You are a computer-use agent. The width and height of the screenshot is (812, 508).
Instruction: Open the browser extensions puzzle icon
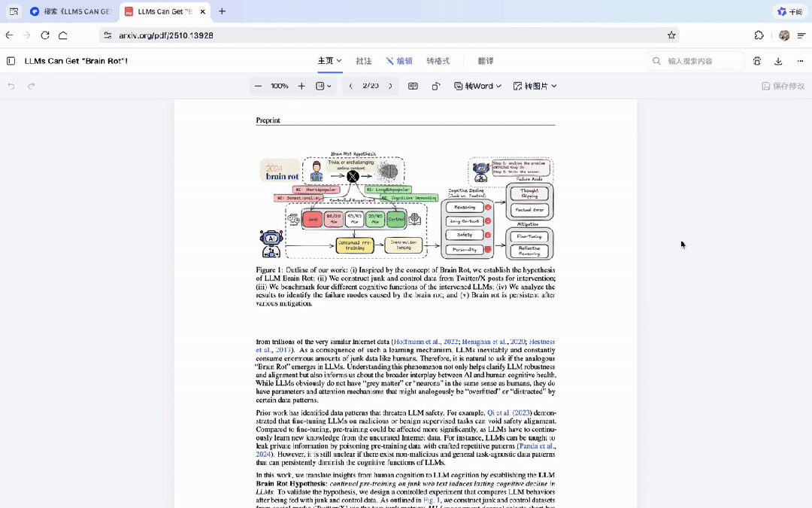tap(759, 35)
